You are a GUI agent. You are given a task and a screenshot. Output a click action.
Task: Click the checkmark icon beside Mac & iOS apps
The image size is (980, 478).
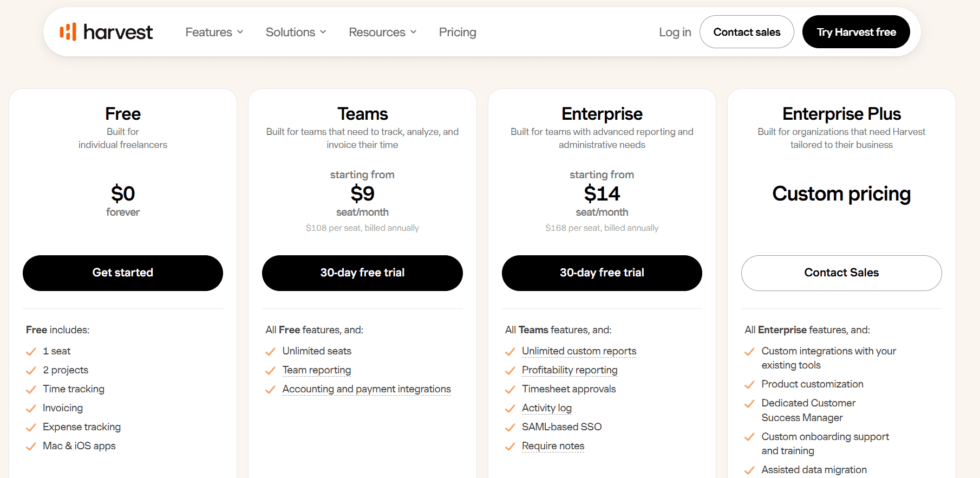point(31,447)
